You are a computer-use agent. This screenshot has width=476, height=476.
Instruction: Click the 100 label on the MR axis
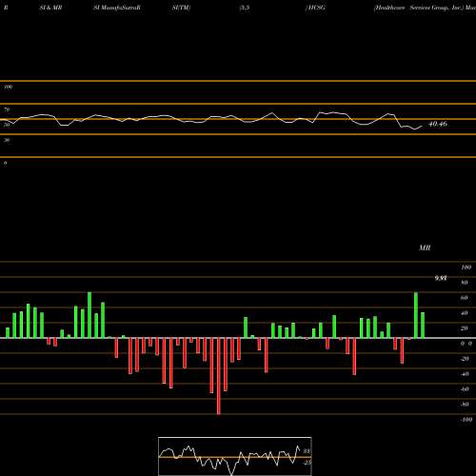(466, 268)
